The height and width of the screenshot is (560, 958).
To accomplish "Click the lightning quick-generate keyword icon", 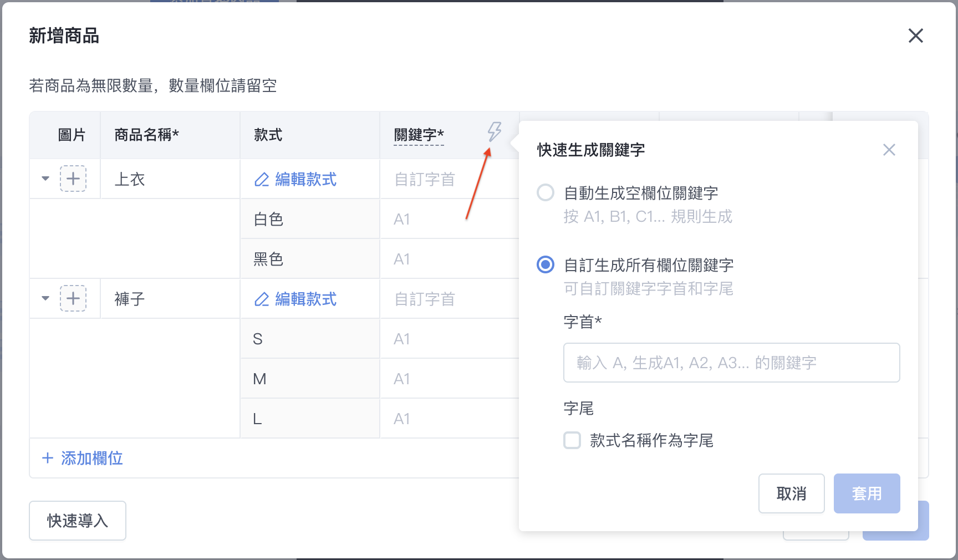I will pyautogui.click(x=494, y=132).
